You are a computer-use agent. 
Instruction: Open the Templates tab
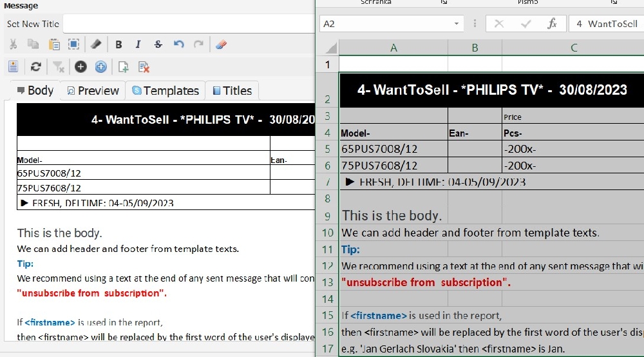pos(165,90)
